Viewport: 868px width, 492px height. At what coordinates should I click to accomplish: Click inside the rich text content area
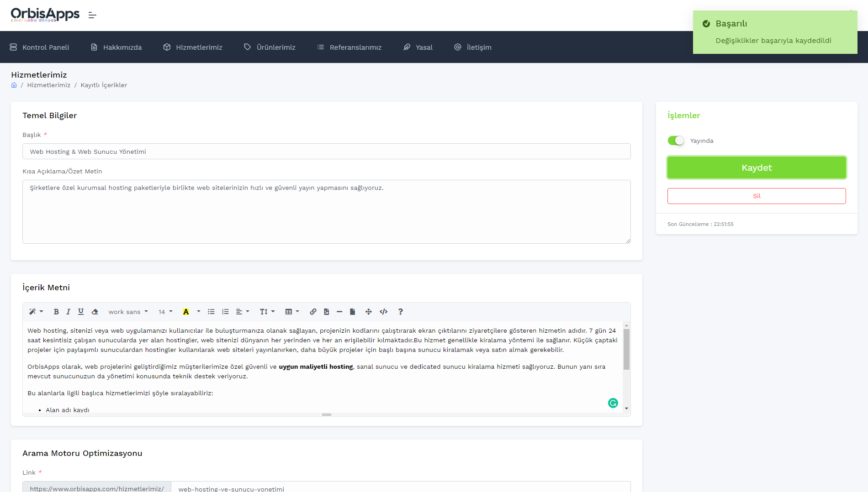[322, 367]
